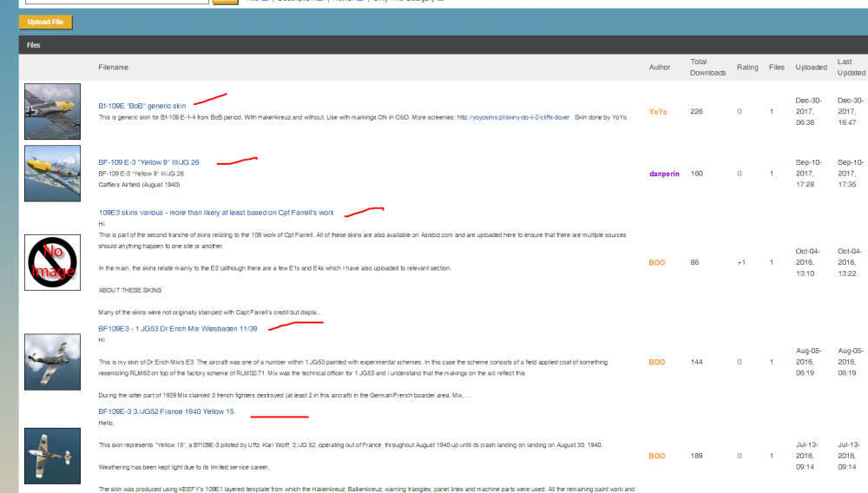Sort by the Filename column header
This screenshot has height=493, width=868.
coord(113,67)
